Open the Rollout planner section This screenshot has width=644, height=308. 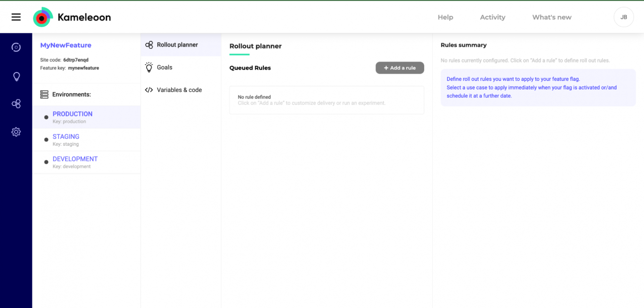[181, 45]
